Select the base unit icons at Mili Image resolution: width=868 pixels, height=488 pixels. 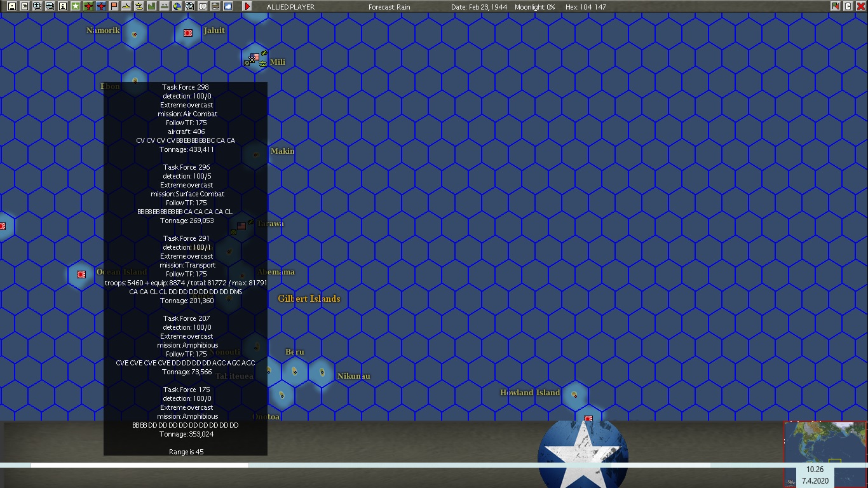click(255, 59)
